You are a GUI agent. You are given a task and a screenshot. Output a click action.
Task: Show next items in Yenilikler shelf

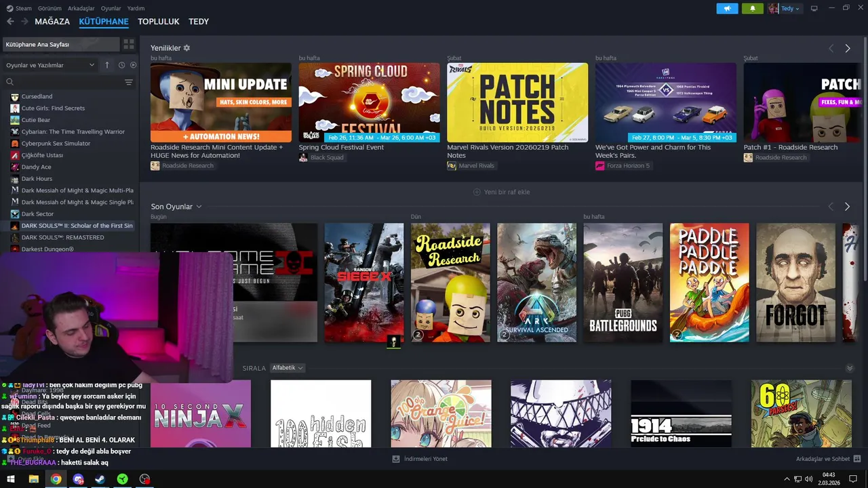[x=847, y=49]
